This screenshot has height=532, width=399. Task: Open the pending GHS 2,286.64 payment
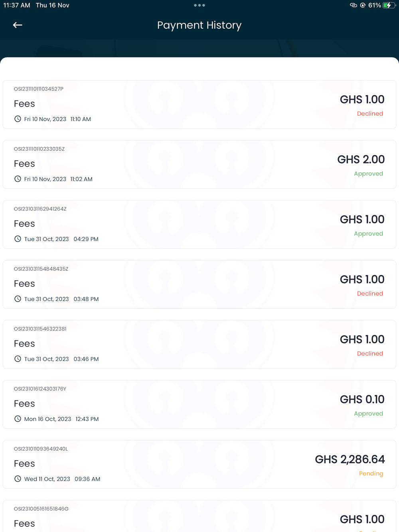(x=199, y=464)
